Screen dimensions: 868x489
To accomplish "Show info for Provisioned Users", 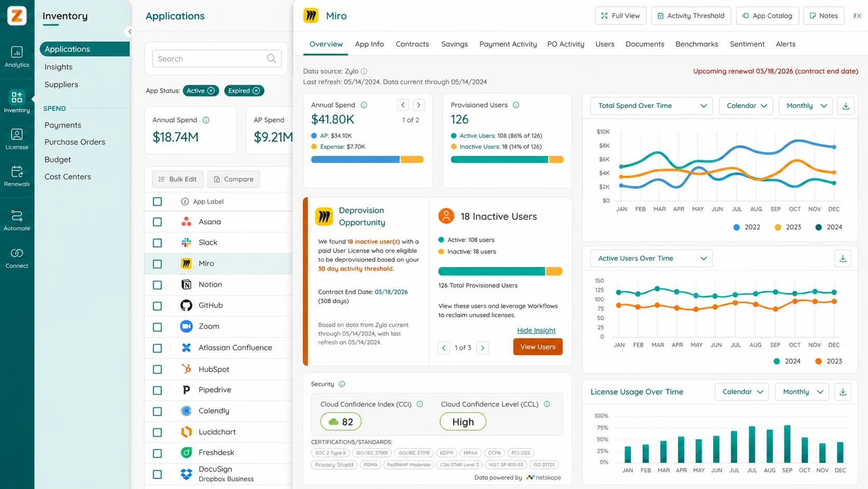I will (x=516, y=105).
